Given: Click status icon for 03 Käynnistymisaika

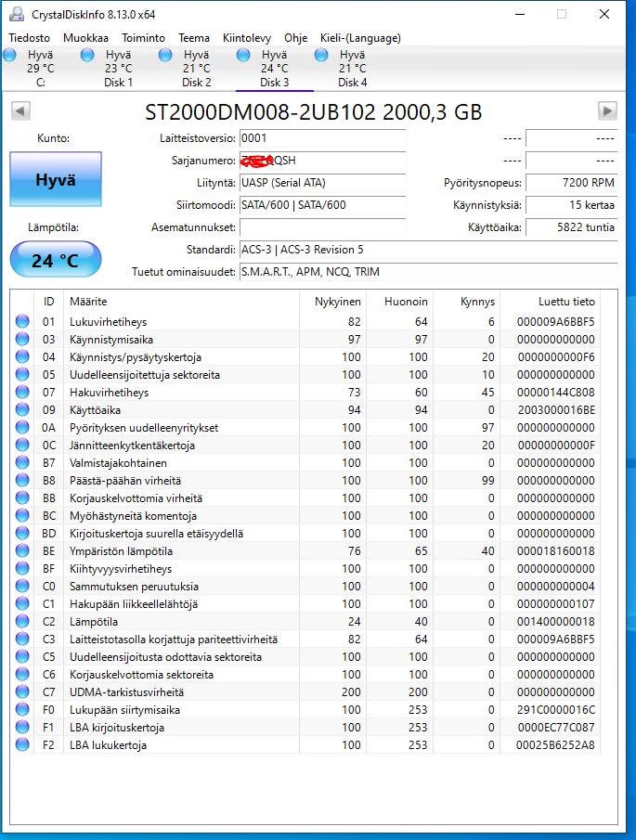Looking at the screenshot, I should [22, 339].
